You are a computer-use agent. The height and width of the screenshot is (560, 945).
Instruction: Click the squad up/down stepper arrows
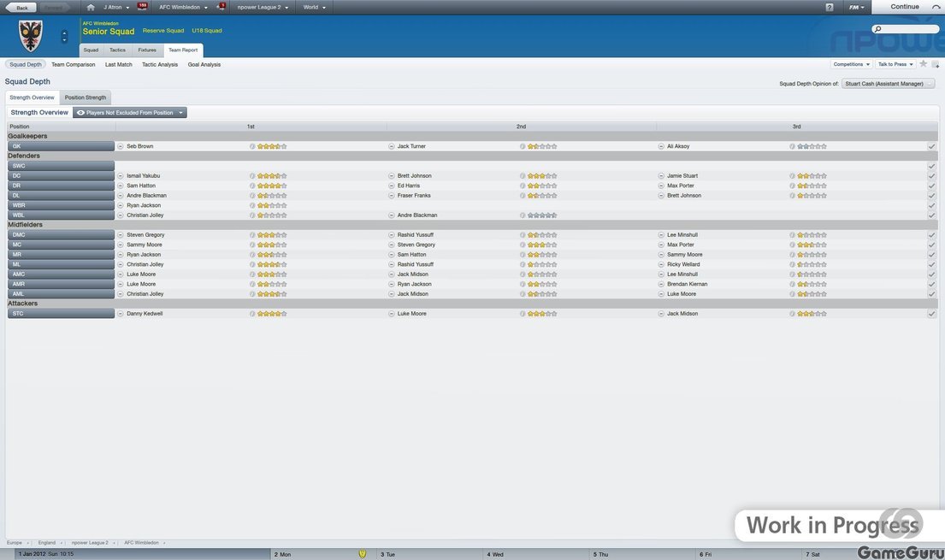[64, 36]
